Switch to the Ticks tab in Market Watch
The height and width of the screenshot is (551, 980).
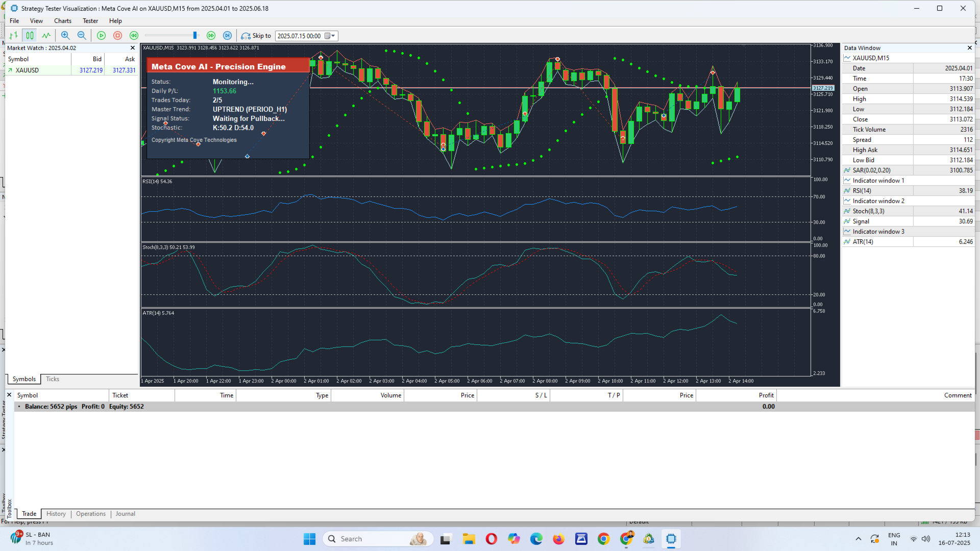(x=53, y=379)
